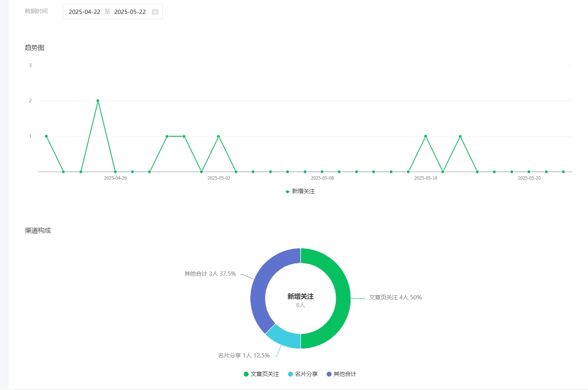
Task: Select the green 文章页关注 donut segment
Action: [x=343, y=298]
